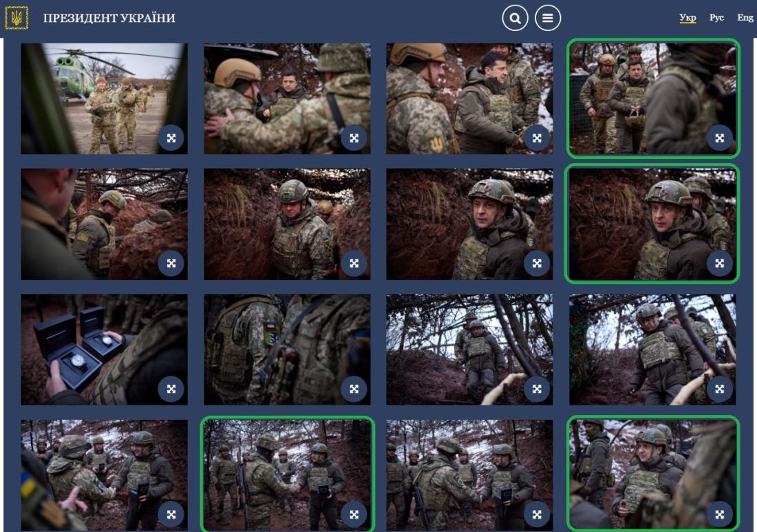
Task: Expand over-the-shoulder trench photo
Action: click(171, 264)
